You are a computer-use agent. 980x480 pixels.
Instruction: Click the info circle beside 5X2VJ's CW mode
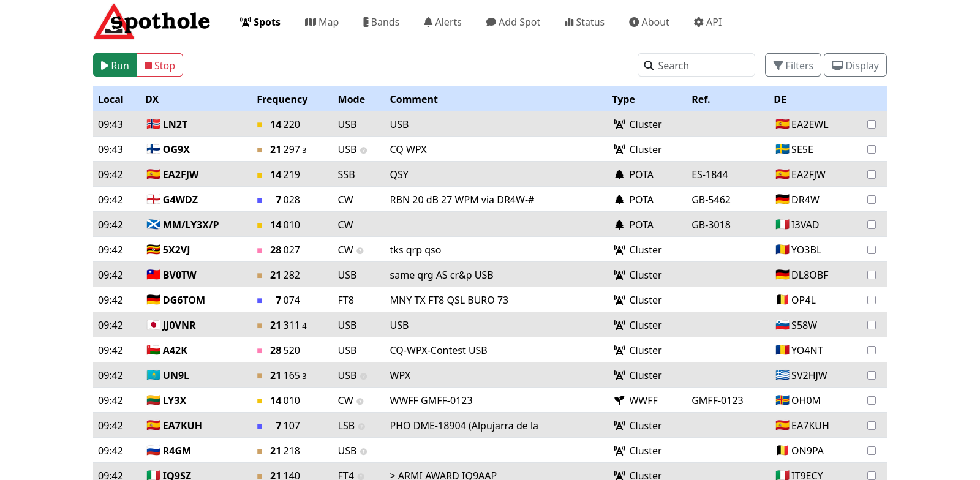pos(360,250)
